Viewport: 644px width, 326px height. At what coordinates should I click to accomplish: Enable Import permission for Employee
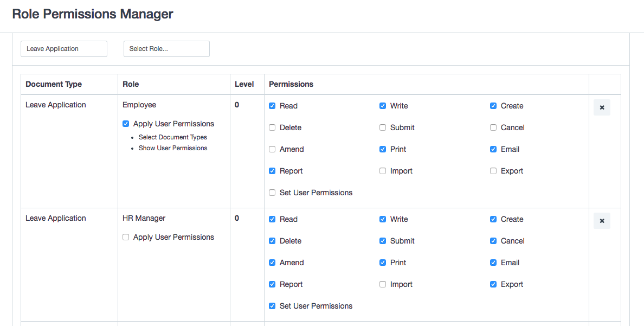coord(382,171)
